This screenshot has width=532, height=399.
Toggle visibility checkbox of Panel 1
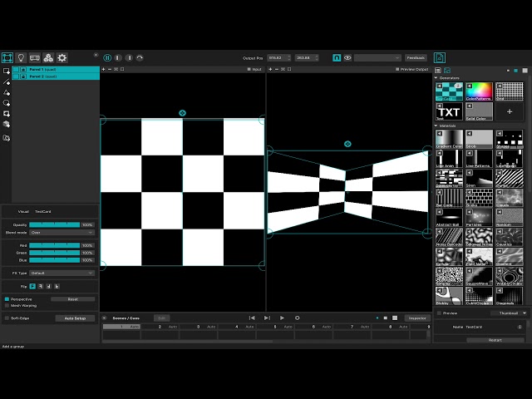[x=16, y=69]
